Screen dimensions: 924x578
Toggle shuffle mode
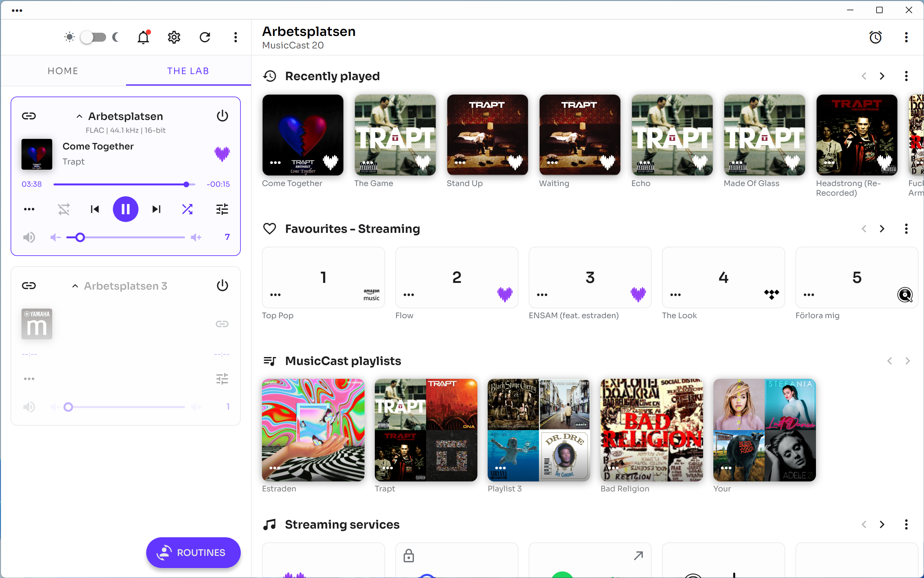point(187,209)
